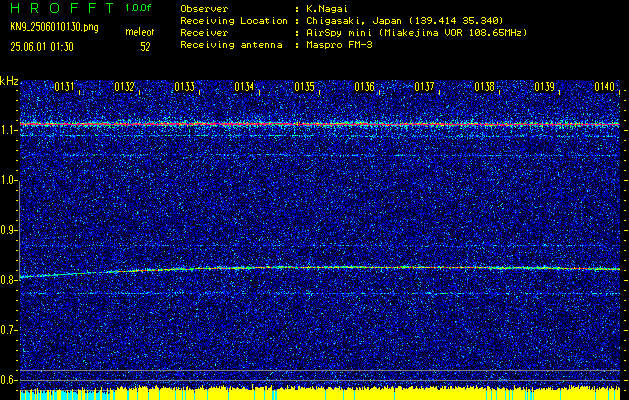Click the 0.7 frequency axis label
629x400 pixels.
(x=8, y=330)
